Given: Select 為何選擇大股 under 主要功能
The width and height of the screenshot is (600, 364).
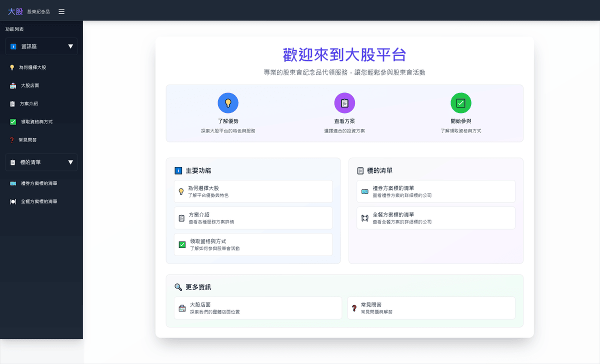Looking at the screenshot, I should tap(253, 190).
